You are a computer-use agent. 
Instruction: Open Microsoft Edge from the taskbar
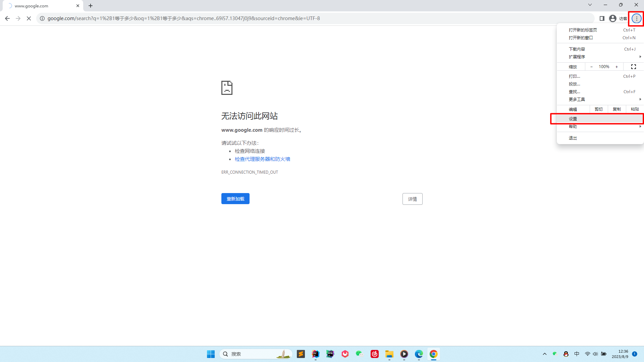coord(419,354)
